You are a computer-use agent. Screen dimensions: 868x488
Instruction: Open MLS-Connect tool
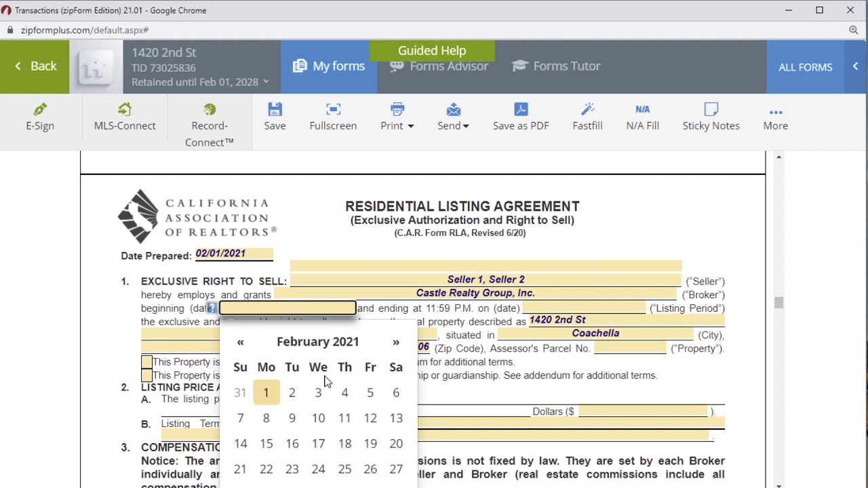(x=125, y=117)
